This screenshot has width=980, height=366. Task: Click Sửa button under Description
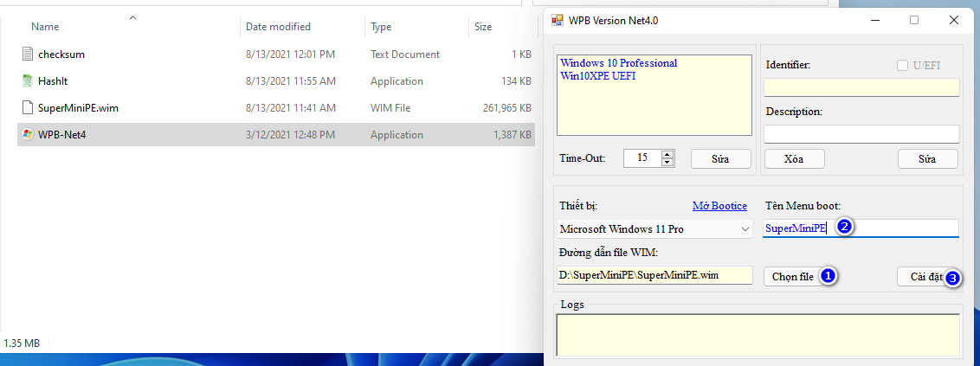point(927,158)
